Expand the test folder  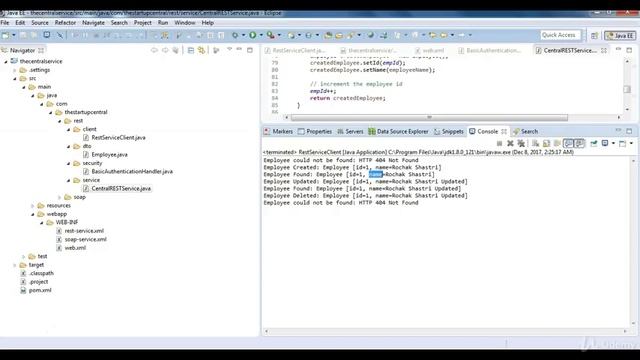click(x=24, y=257)
